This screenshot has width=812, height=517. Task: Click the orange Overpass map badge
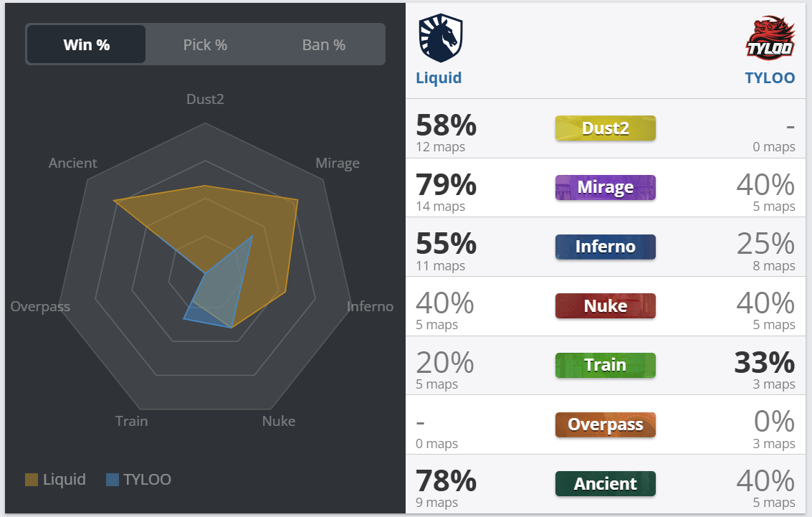[606, 424]
